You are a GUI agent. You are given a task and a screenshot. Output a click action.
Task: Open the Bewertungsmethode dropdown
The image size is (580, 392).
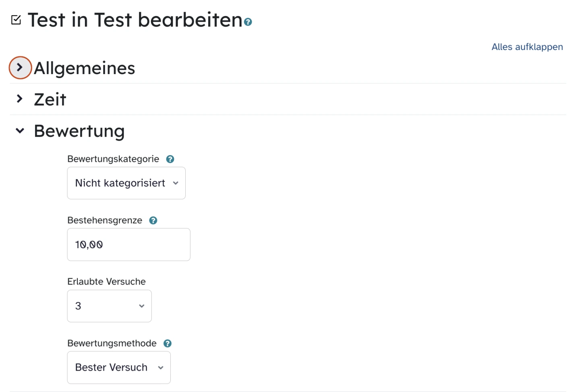tap(119, 367)
